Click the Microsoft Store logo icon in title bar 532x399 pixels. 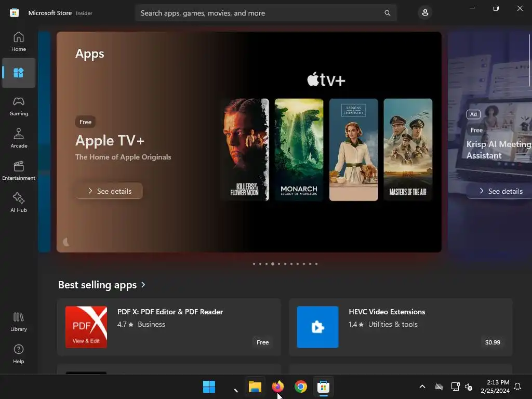tap(14, 13)
